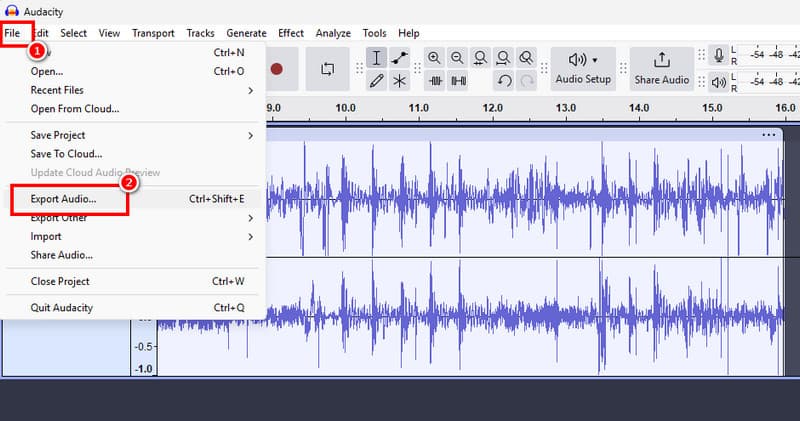This screenshot has height=421, width=800.
Task: Open the Generate menu
Action: [246, 33]
